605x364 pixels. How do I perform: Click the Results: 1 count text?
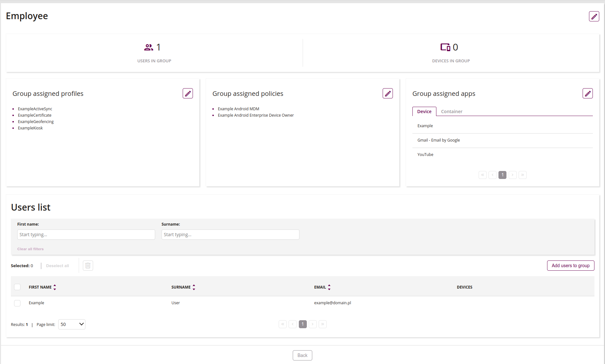[19, 325]
